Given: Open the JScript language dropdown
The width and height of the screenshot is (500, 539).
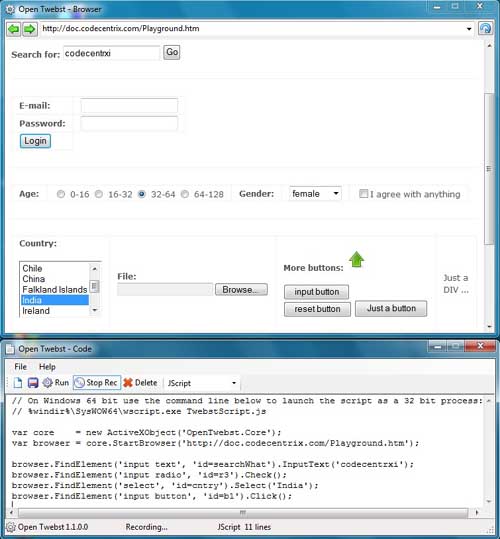Looking at the screenshot, I should [202, 383].
